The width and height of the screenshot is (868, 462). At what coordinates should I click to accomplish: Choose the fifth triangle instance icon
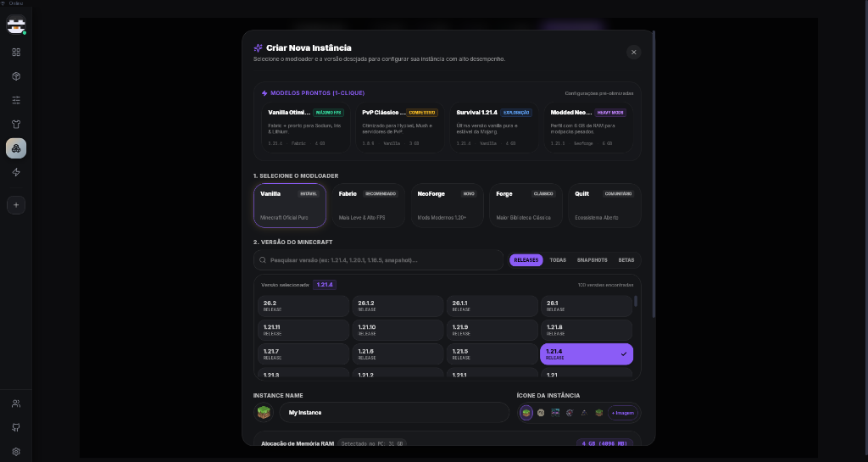(x=584, y=413)
